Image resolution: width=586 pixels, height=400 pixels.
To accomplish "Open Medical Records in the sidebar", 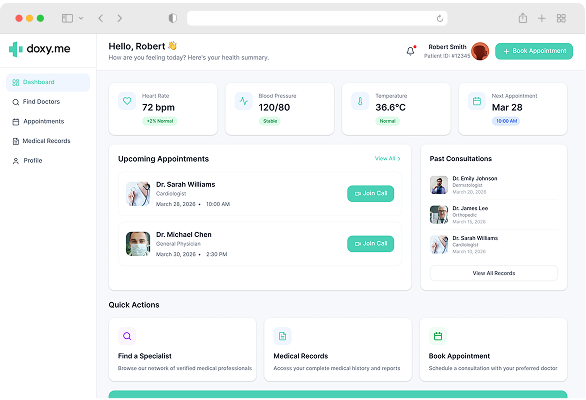I will pos(48,141).
